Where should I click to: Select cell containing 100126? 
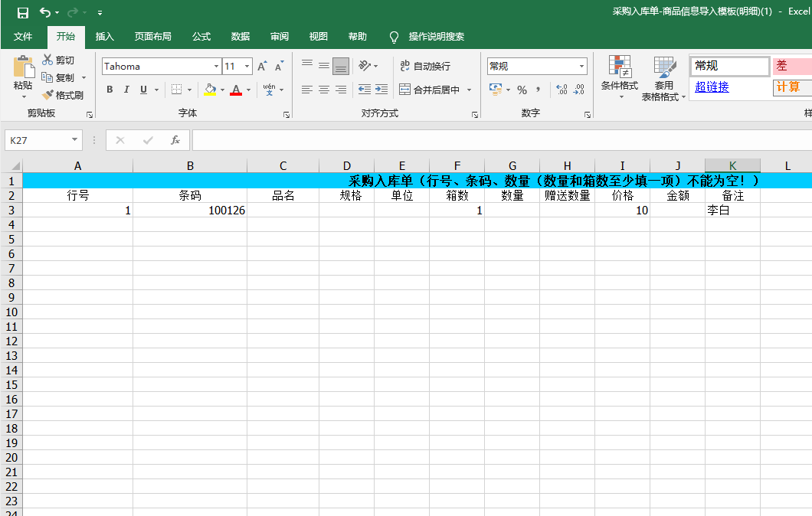point(190,210)
